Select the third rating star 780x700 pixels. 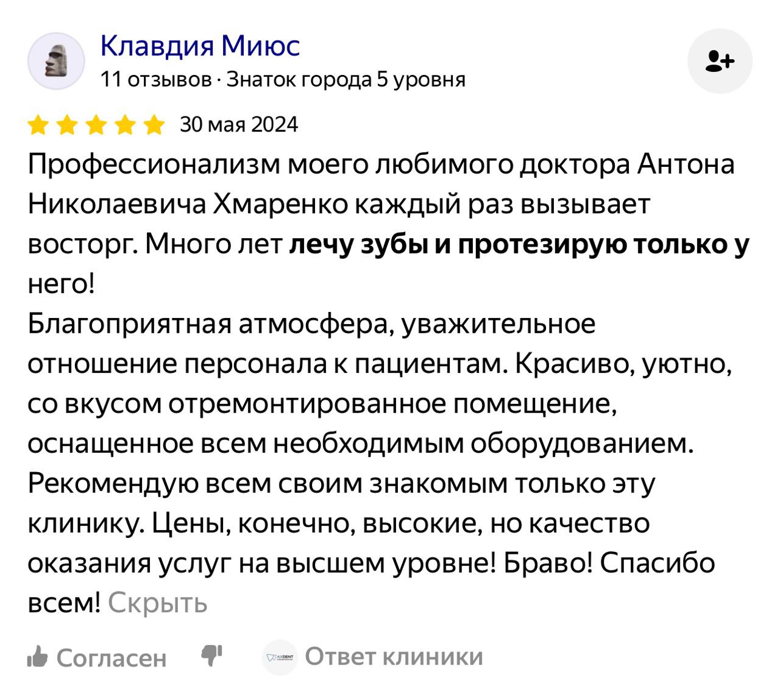(97, 126)
